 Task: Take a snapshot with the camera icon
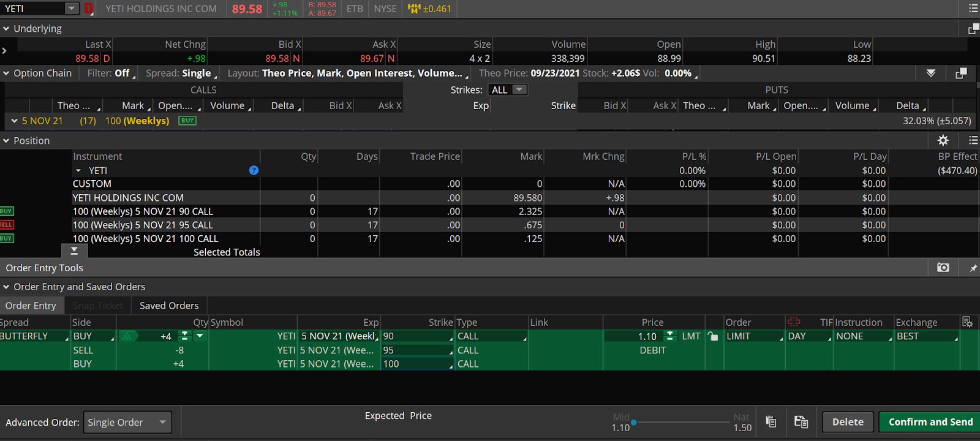point(943,268)
